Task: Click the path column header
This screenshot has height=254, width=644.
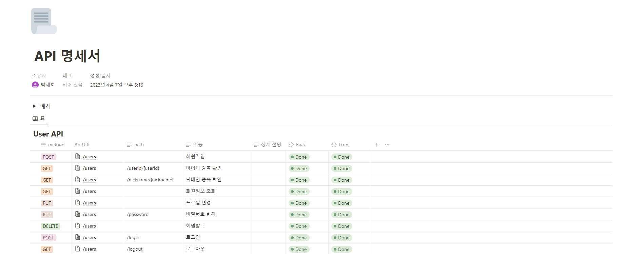Action: [135, 145]
